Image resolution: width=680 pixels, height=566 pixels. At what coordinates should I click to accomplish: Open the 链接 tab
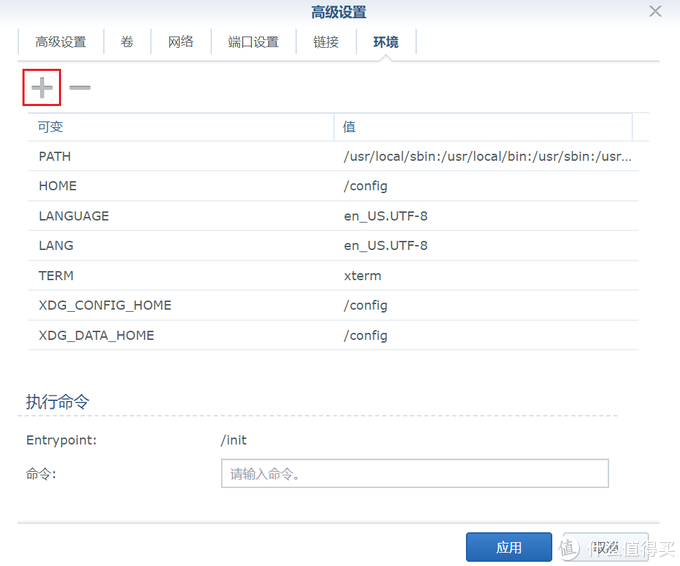click(326, 42)
